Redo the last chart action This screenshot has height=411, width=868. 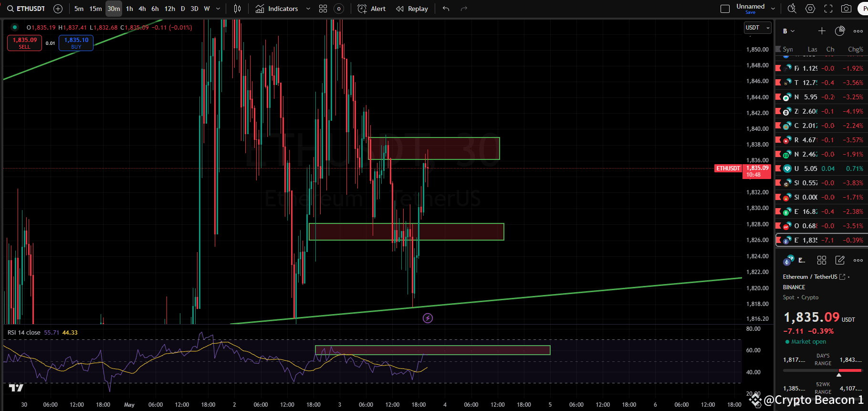(464, 9)
